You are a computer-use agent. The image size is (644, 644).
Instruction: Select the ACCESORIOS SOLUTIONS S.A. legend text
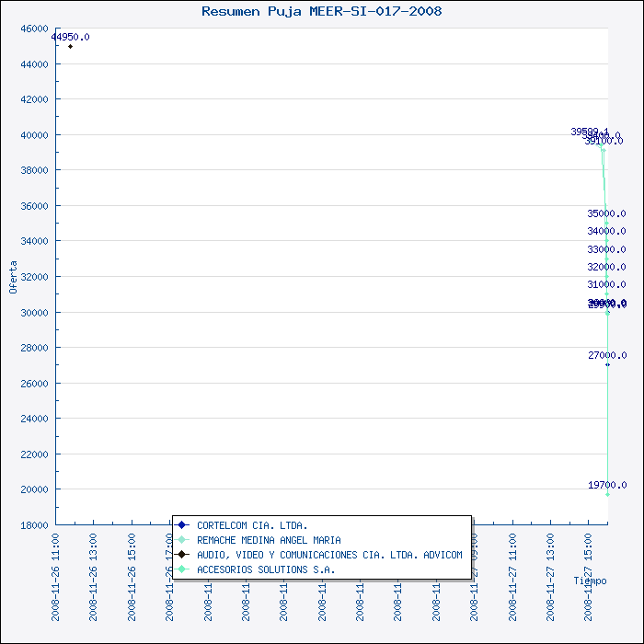266,569
